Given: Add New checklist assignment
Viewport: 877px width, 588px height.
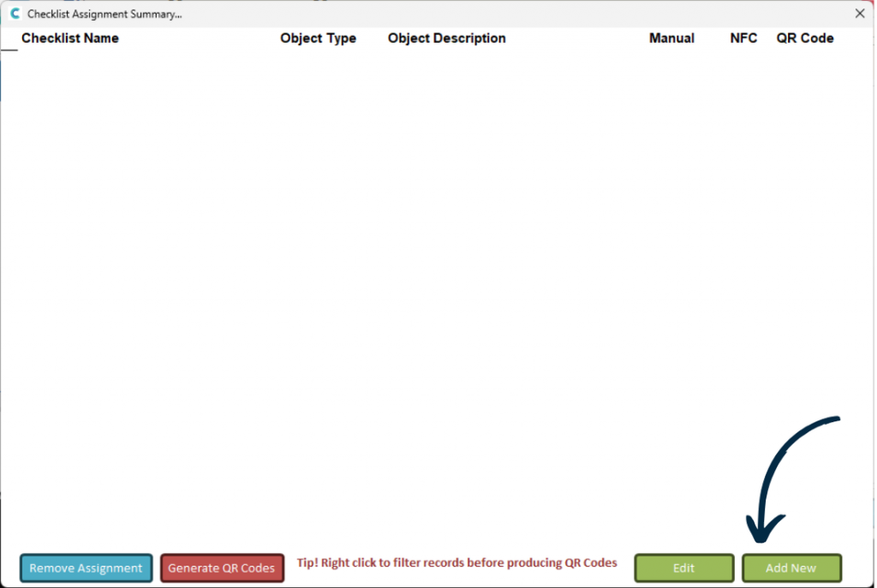Looking at the screenshot, I should point(790,568).
